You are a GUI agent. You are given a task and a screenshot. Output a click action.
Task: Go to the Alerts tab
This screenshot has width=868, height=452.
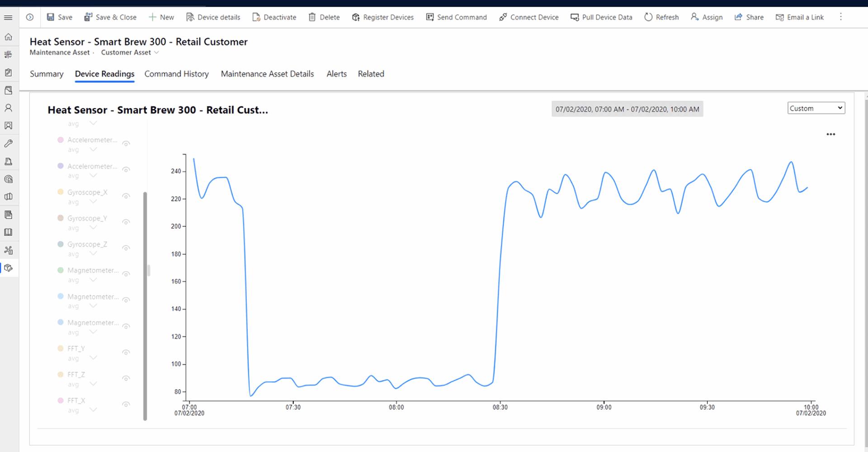pyautogui.click(x=337, y=74)
